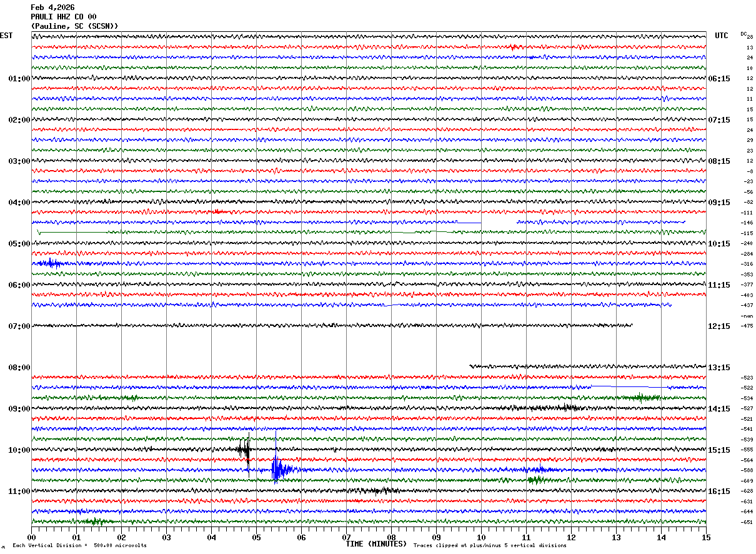Click the EST timezone label

point(6,36)
